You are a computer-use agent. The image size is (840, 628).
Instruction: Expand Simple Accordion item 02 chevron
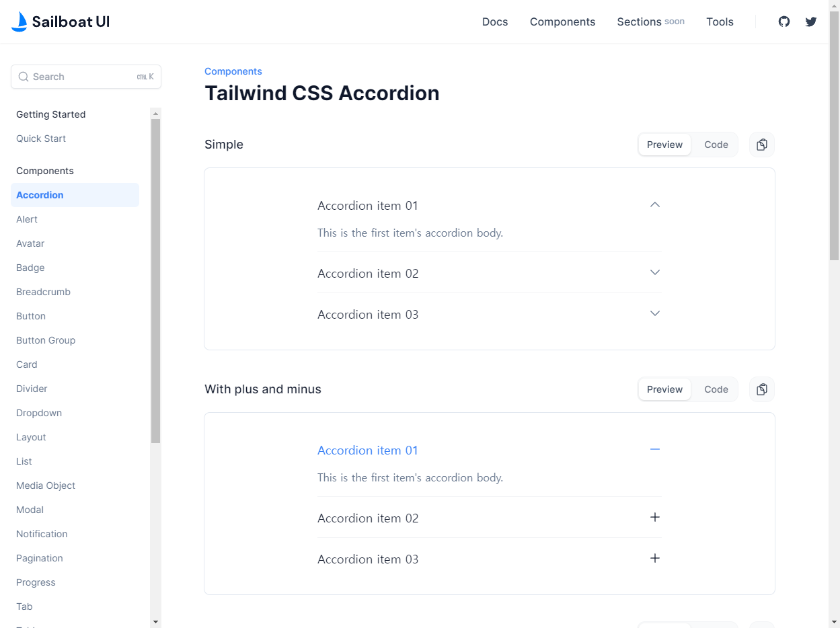point(655,272)
